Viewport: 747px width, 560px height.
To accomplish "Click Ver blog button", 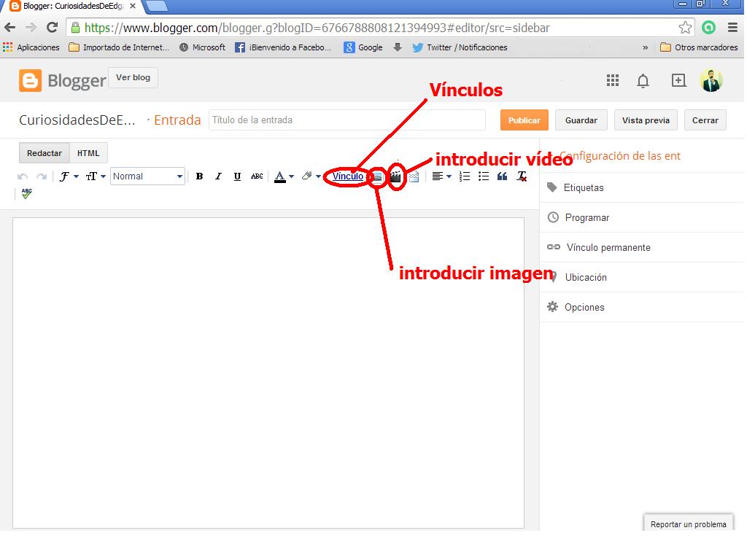I will [133, 77].
